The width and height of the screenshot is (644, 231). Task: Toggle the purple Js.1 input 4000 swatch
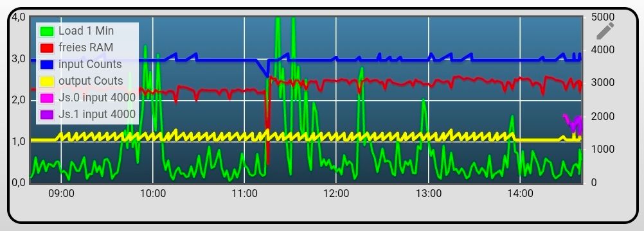(x=47, y=114)
